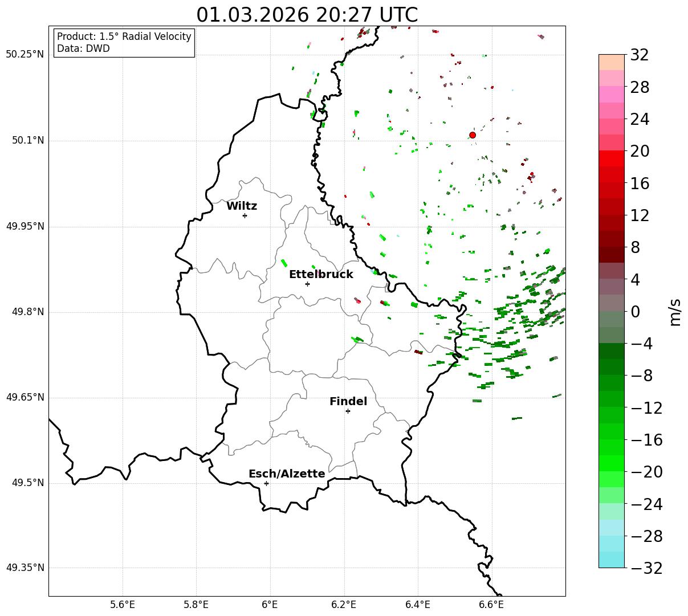The height and width of the screenshot is (616, 688).
Task: Click the 32 colorbar tick label
Action: [639, 55]
